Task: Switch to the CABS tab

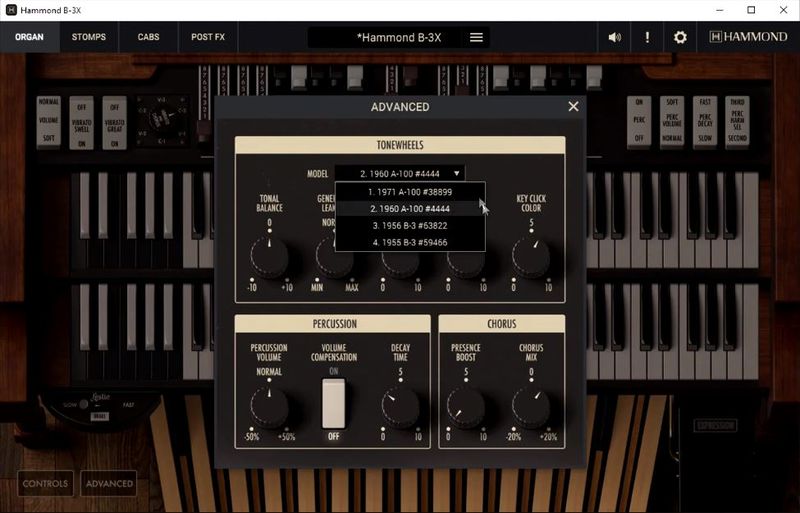Action: click(148, 37)
